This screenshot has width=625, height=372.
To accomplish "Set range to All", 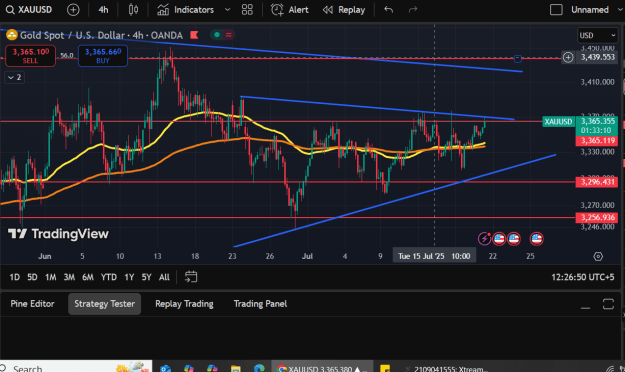I will 164,277.
